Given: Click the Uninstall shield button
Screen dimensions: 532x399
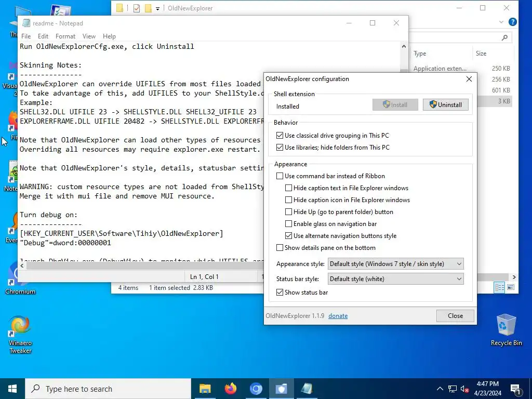Looking at the screenshot, I should pos(445,105).
